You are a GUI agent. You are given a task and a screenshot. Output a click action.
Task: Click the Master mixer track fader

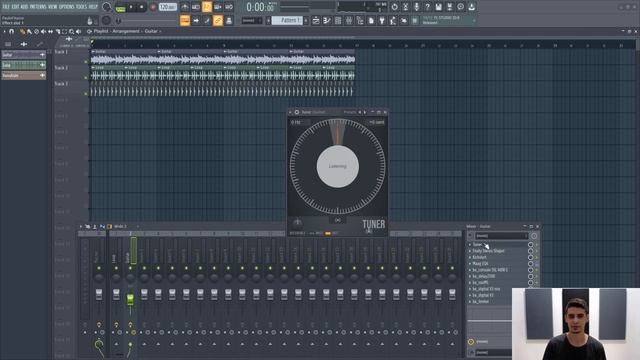(x=99, y=294)
